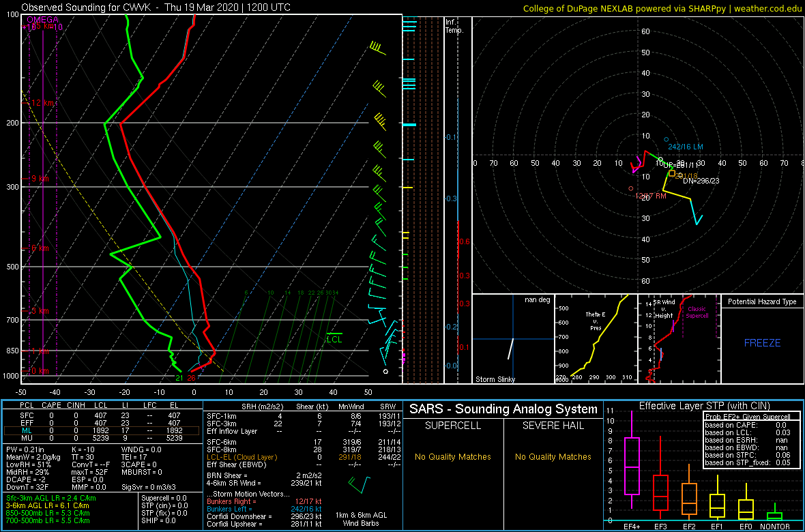Click 850-500mb LR = 5.3 C/km
The image size is (805, 532).
pos(48,513)
